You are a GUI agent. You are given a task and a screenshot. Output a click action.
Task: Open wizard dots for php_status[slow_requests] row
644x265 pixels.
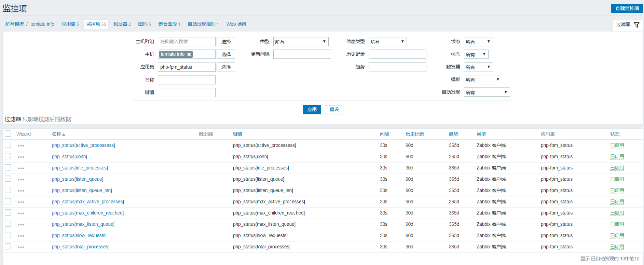[x=21, y=236]
